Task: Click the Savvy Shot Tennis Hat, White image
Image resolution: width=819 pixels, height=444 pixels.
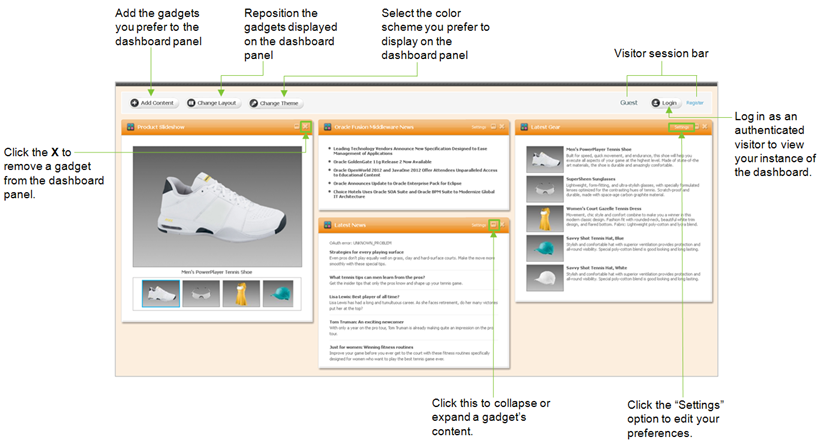Action: click(545, 277)
